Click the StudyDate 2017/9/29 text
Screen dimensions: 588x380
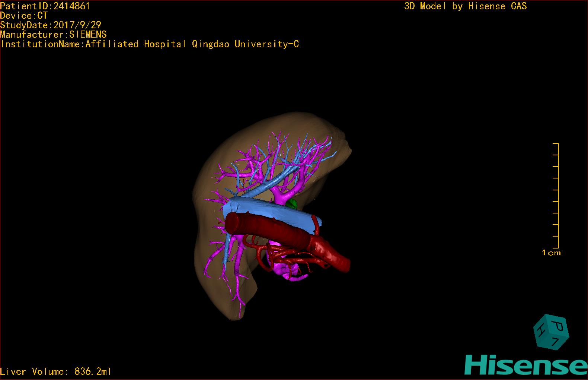51,25
